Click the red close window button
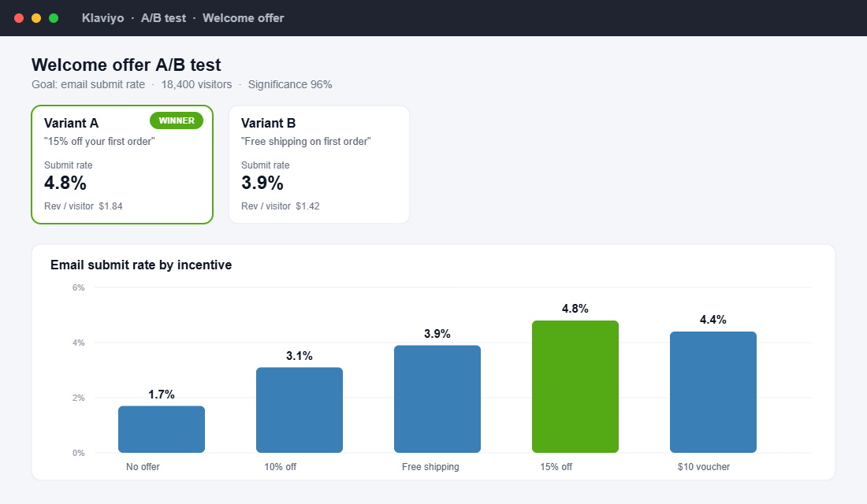The width and height of the screenshot is (867, 504). click(19, 18)
